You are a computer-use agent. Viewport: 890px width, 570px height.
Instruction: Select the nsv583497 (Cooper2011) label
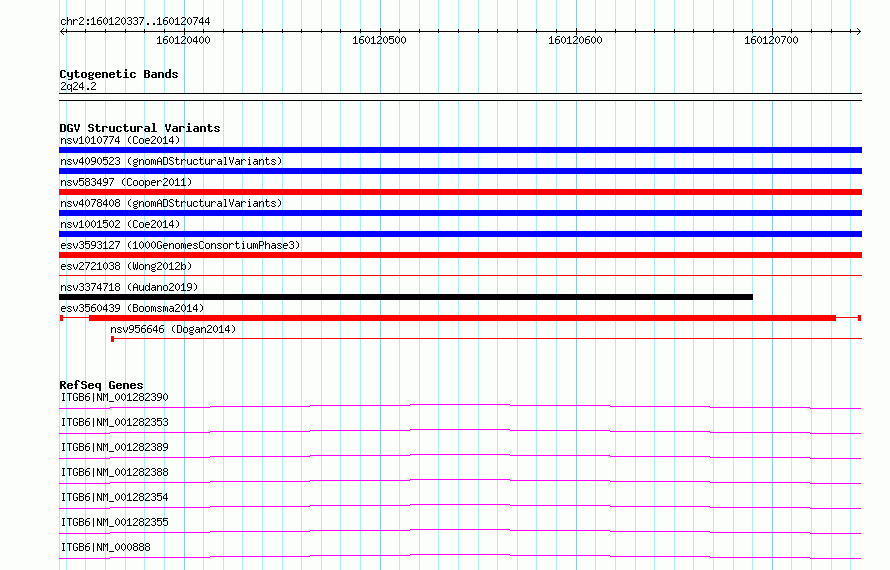pos(126,182)
